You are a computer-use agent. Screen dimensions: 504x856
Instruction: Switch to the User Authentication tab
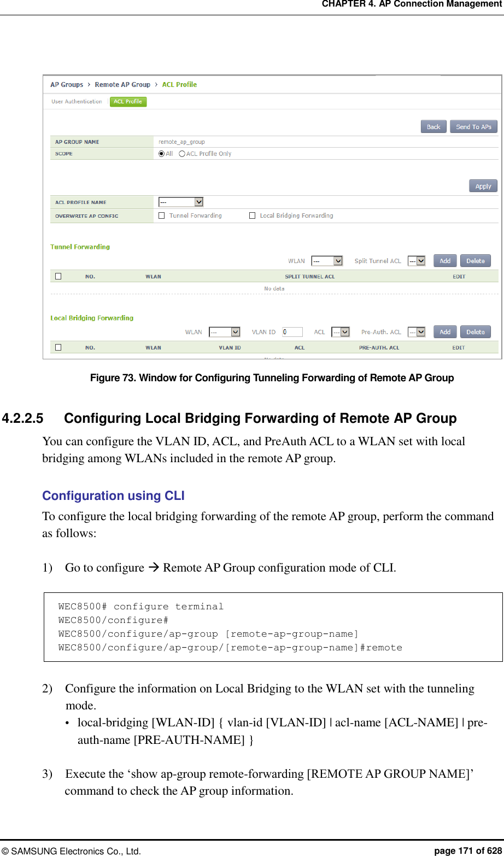coord(77,102)
